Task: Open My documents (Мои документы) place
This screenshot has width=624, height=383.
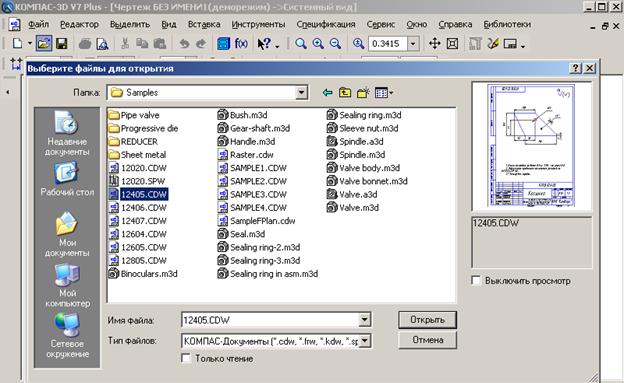Action: [67, 235]
